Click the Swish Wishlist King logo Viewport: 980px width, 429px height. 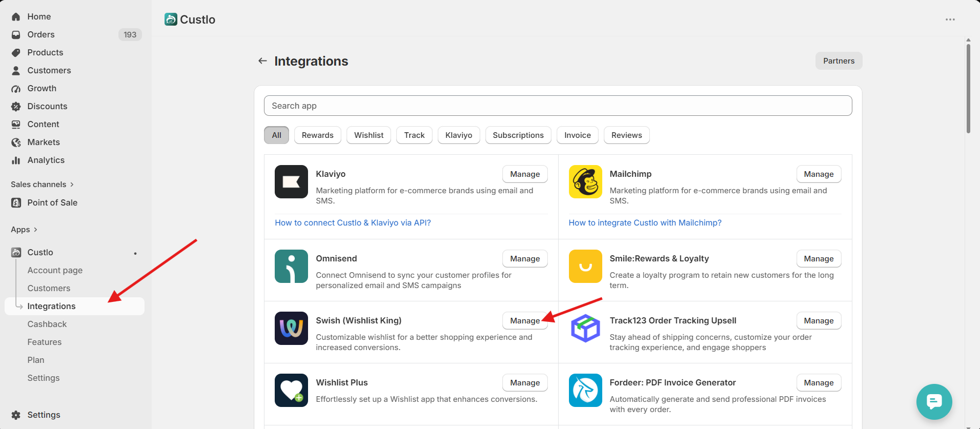(x=291, y=328)
